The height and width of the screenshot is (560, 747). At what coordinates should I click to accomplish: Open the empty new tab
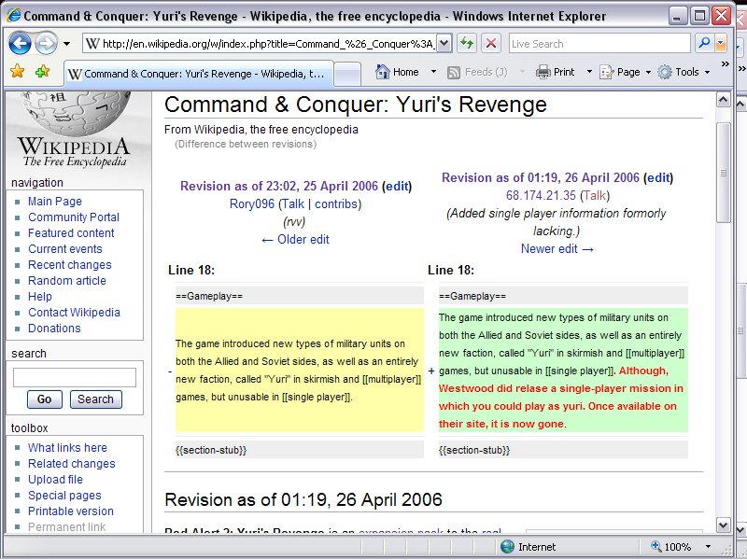[x=347, y=73]
